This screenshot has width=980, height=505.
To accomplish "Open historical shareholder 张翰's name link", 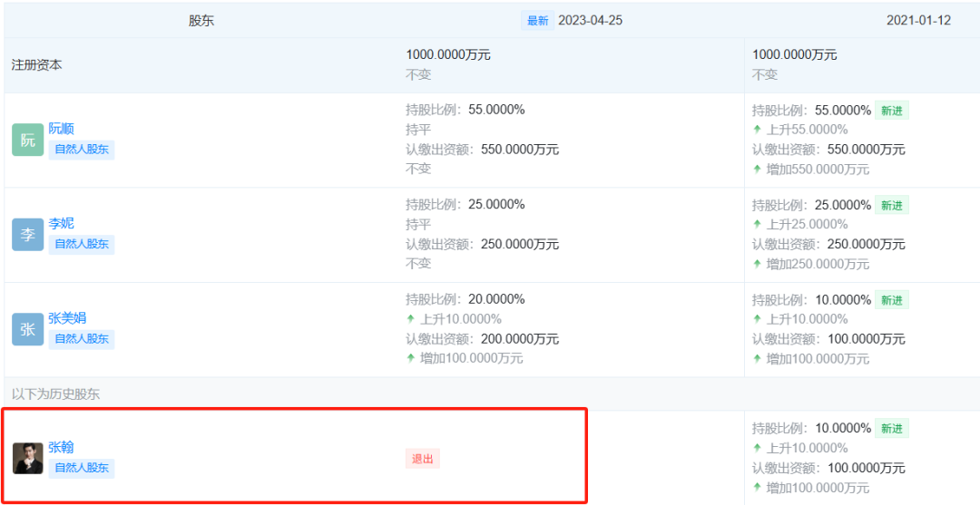I will point(62,447).
